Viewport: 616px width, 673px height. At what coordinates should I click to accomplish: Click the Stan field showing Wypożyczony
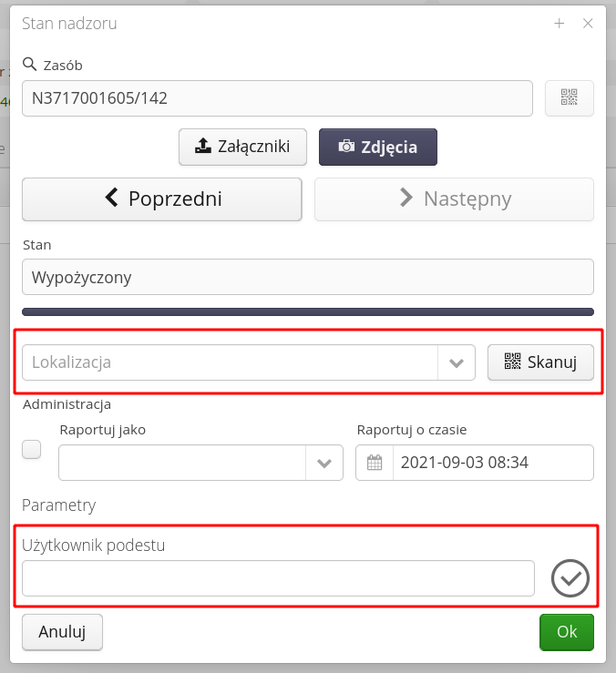click(308, 277)
